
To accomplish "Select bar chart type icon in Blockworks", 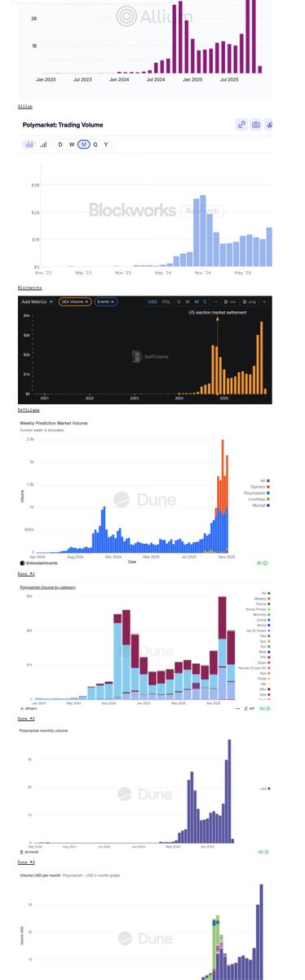I will click(29, 145).
